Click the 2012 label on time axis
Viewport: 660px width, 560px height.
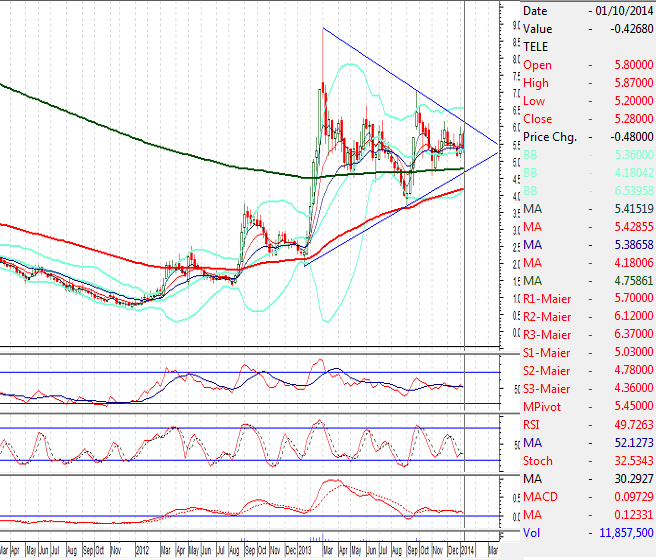(143, 551)
